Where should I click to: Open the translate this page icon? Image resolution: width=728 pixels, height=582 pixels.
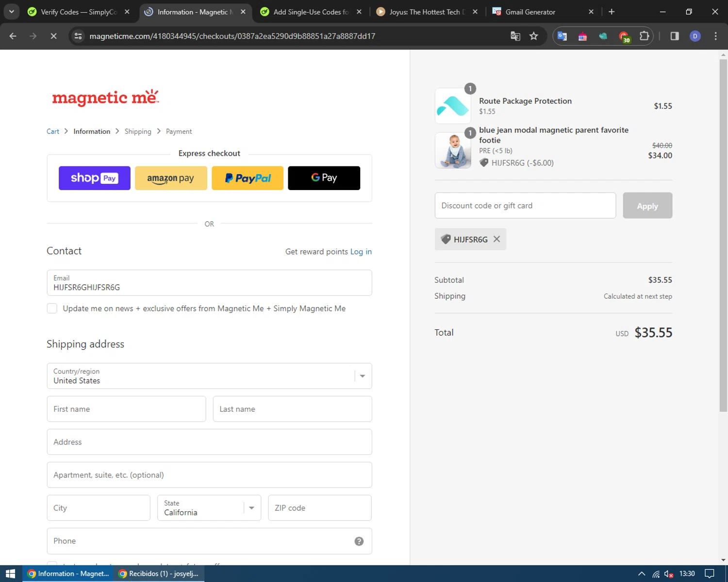click(x=515, y=36)
